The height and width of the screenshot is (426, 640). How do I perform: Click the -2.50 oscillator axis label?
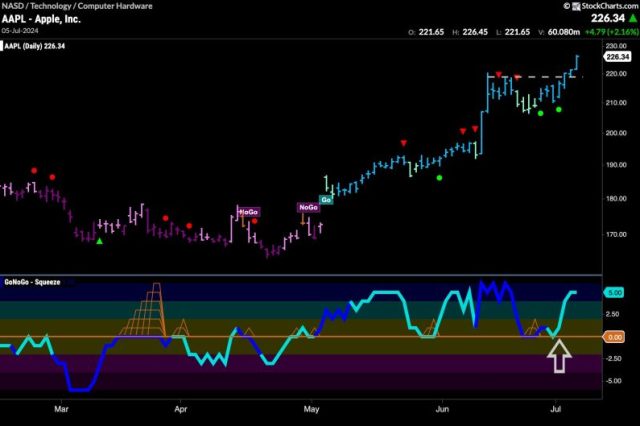[613, 359]
